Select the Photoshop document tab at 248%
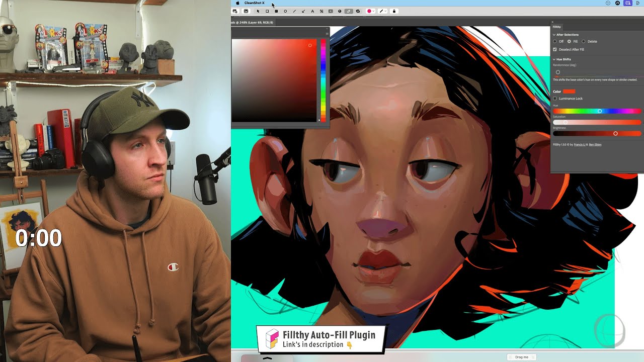Image resolution: width=644 pixels, height=362 pixels. tap(253, 22)
